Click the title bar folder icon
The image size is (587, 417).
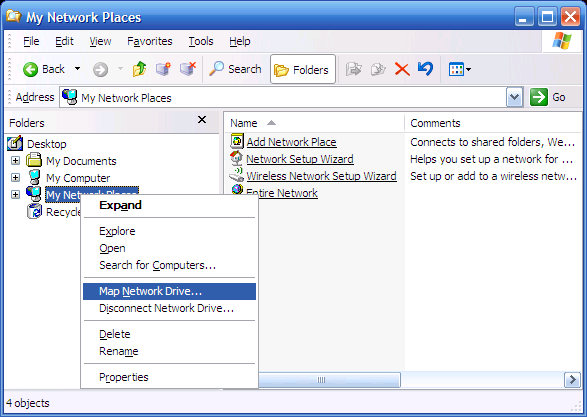coord(13,16)
